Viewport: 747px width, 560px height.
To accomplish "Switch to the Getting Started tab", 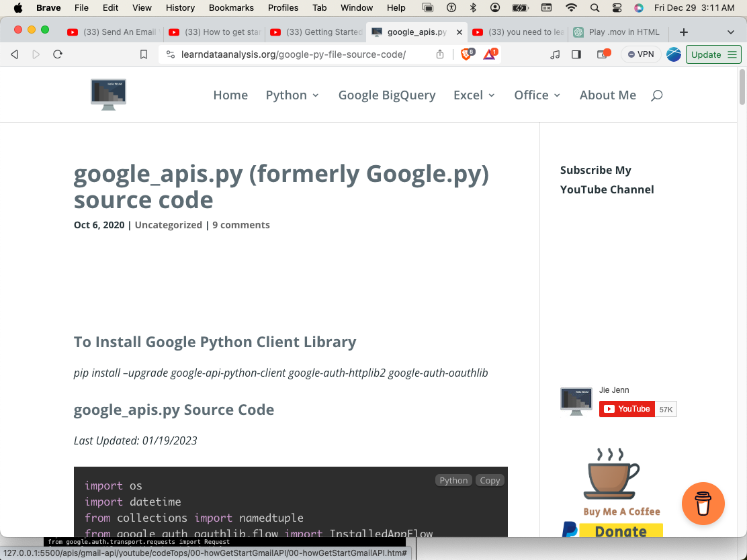I will click(316, 32).
